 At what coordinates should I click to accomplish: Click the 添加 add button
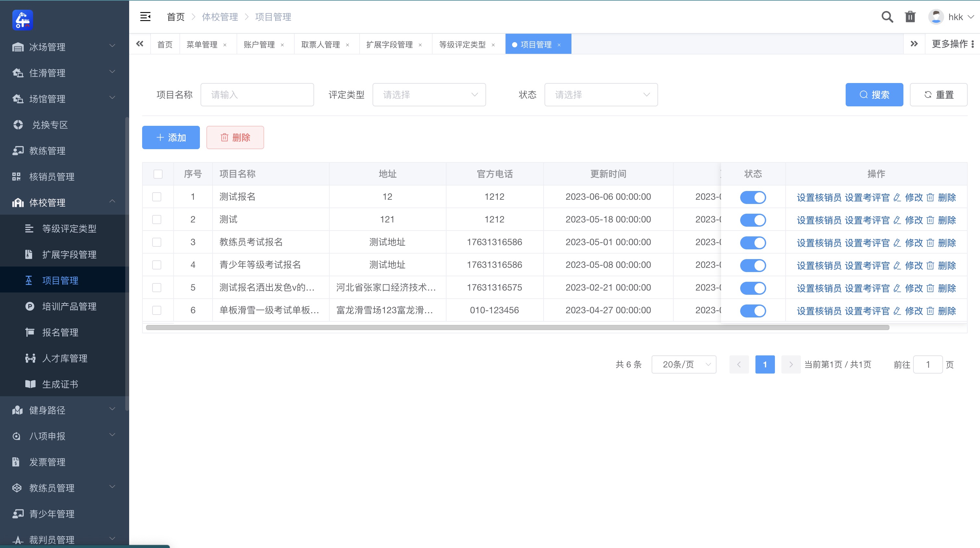[x=171, y=137]
